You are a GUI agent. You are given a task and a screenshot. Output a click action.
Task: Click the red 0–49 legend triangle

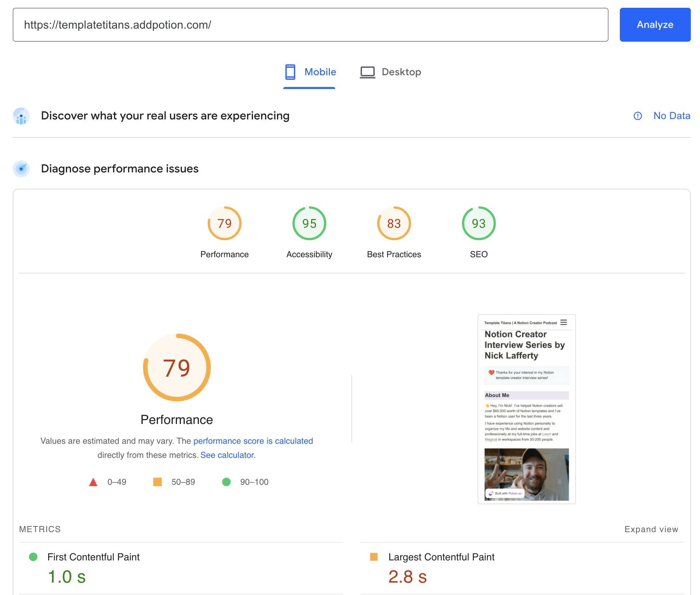coord(94,482)
